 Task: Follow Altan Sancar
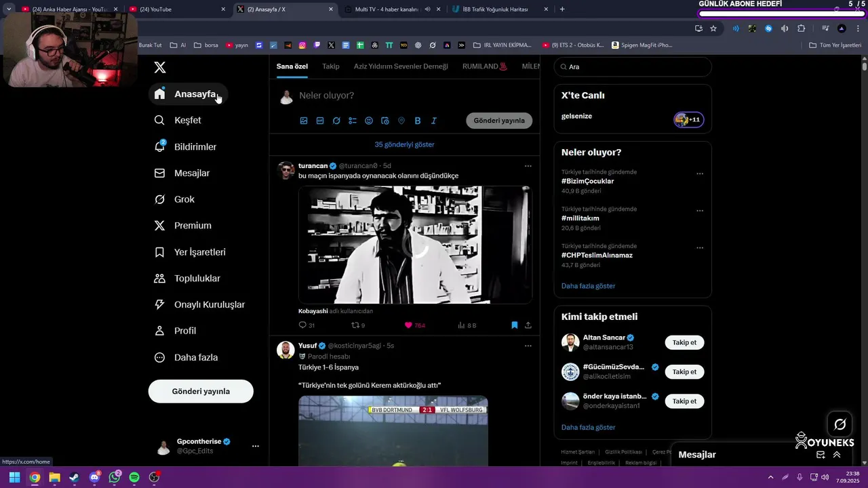[x=684, y=342]
